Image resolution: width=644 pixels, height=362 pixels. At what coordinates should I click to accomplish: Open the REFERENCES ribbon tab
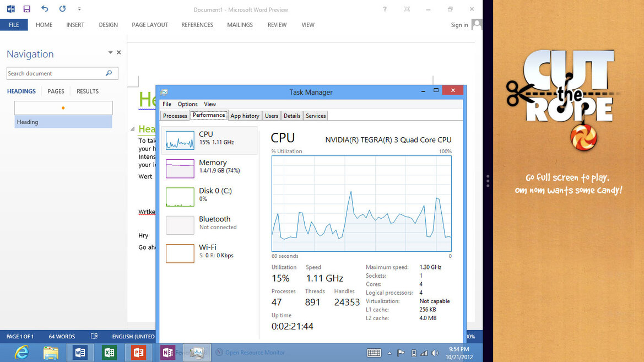(x=197, y=25)
